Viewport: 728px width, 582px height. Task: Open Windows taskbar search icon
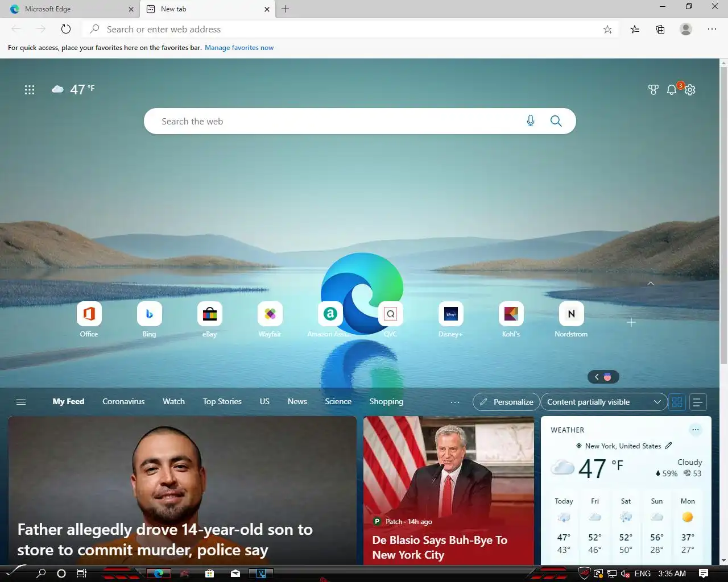click(41, 573)
